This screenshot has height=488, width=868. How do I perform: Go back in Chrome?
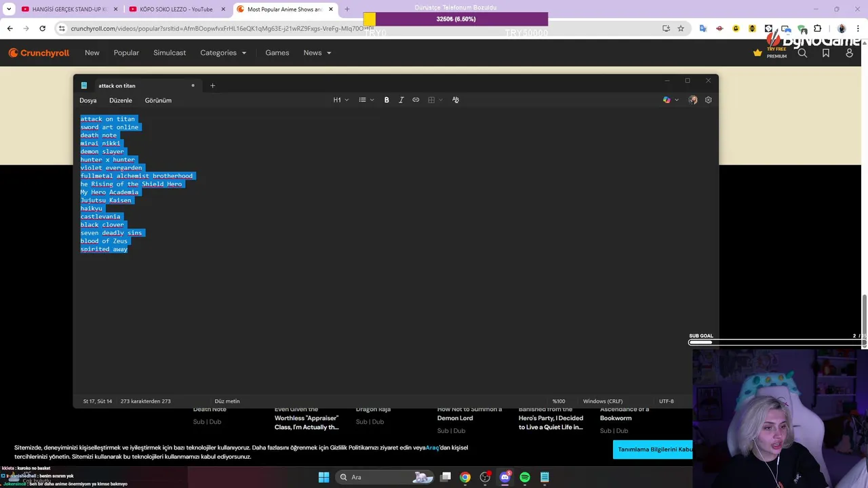pyautogui.click(x=9, y=28)
